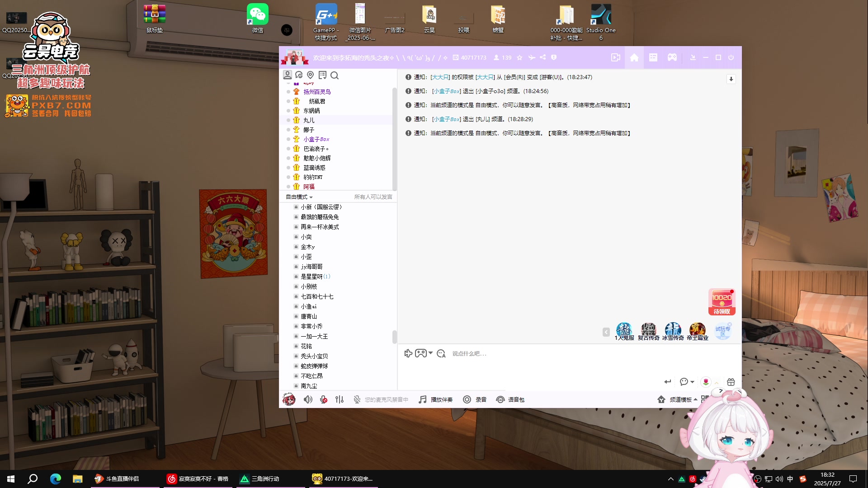The width and height of the screenshot is (868, 488).
Task: Select sub-channel 秃头小宝贝
Action: tap(314, 356)
